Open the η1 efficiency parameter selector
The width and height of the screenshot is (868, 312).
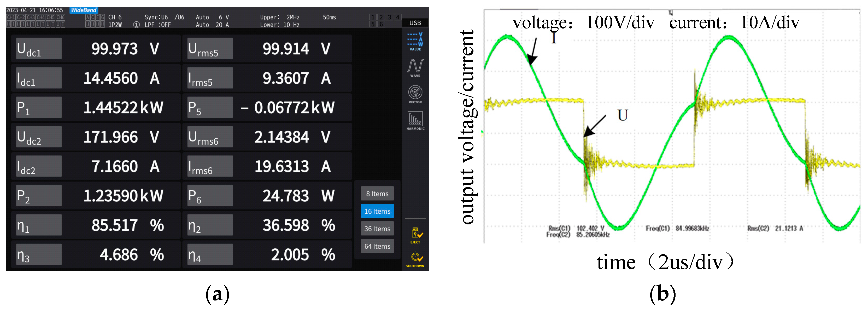39,225
